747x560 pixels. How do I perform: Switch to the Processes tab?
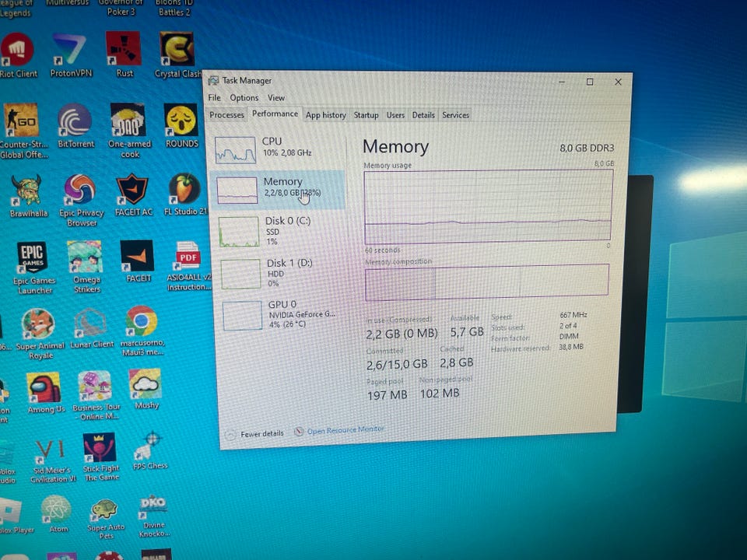pos(226,115)
